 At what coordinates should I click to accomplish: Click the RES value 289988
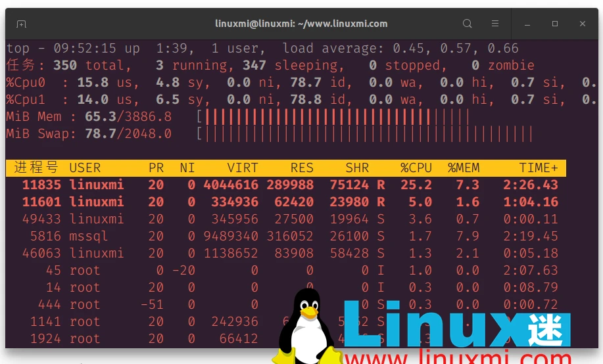290,185
